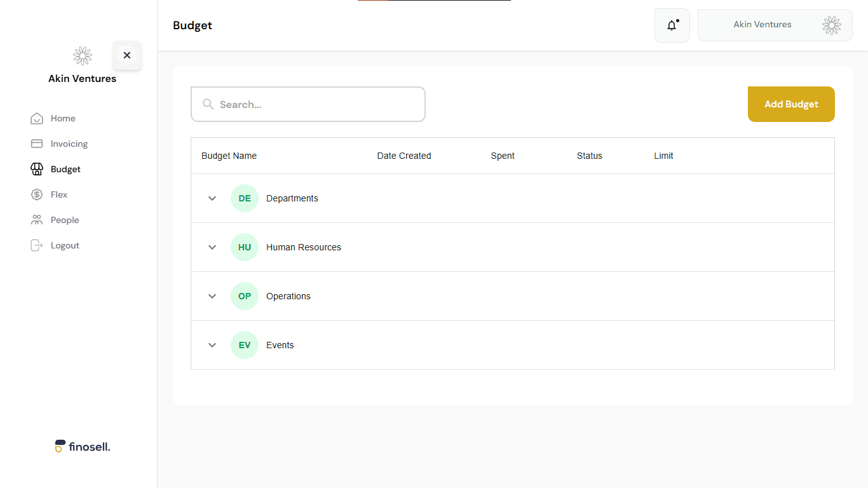Expand the Human Resources budget row
The height and width of the screenshot is (488, 868).
coord(212,247)
